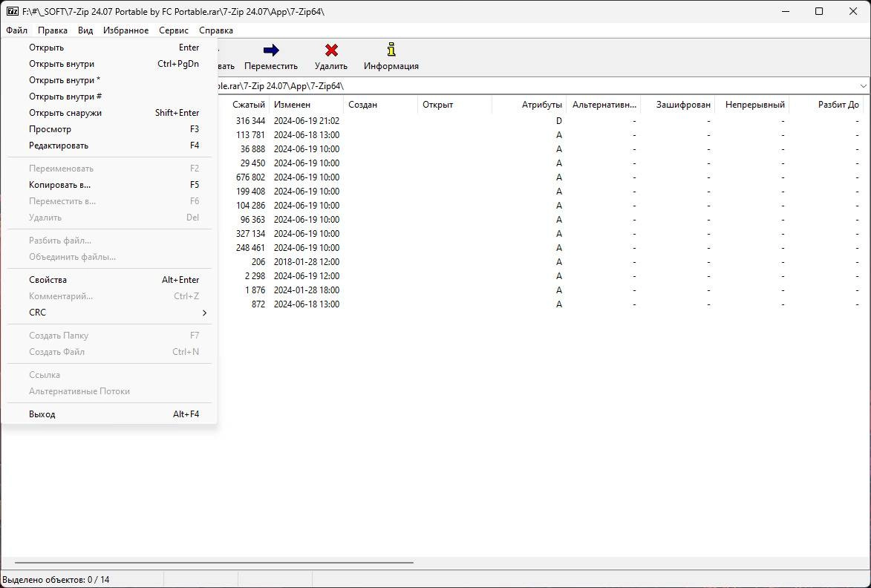
Task: Click the Переместить blue arrow icon
Action: pos(271,50)
